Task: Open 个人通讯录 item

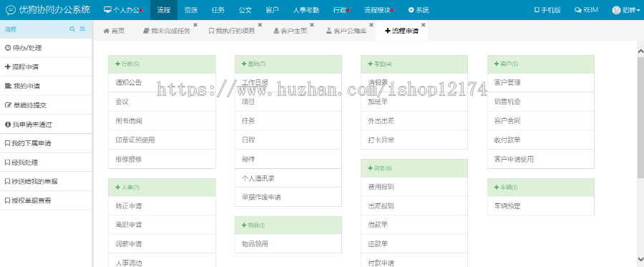Action: 288,178
